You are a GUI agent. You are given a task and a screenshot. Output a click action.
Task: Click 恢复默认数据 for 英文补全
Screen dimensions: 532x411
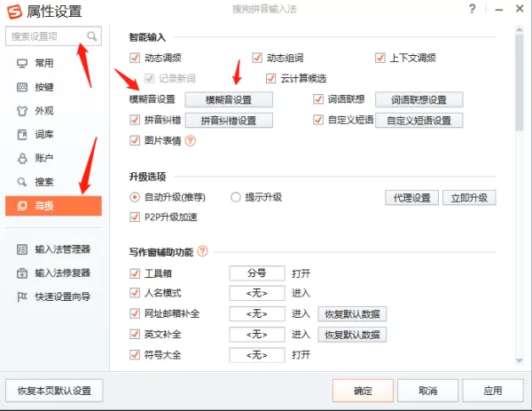[x=352, y=335]
